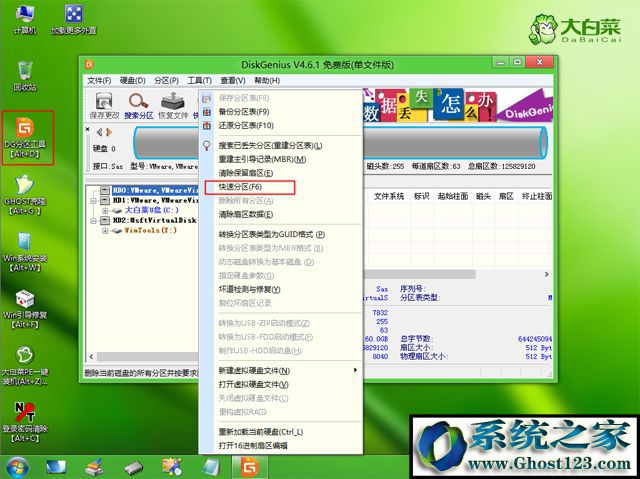This screenshot has width=640, height=479.
Task: Click the paintbrush icon in taskbar
Action: (x=94, y=468)
